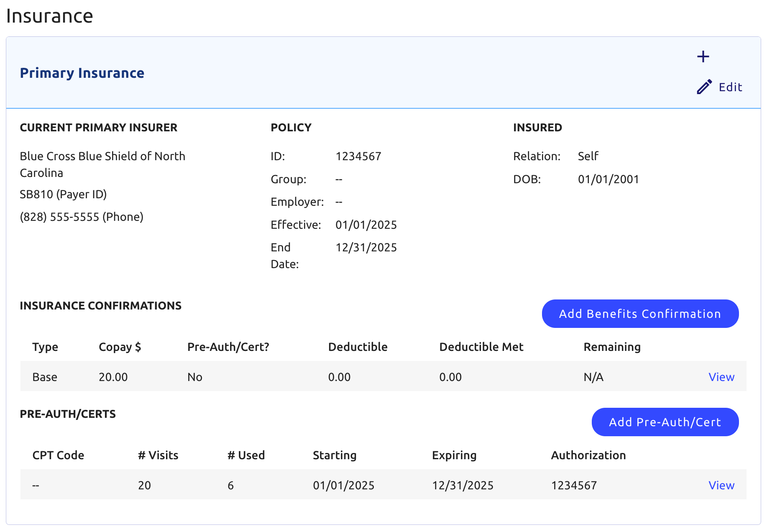This screenshot has height=532, width=767.
Task: Click the POLICY section heading
Action: coord(291,128)
